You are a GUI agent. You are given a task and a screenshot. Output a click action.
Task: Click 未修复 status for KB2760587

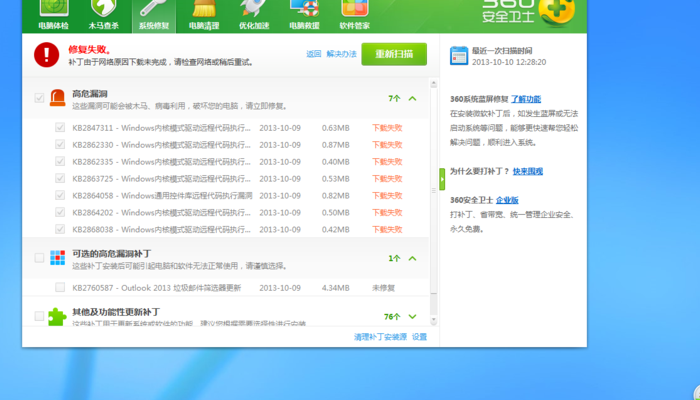click(x=383, y=288)
